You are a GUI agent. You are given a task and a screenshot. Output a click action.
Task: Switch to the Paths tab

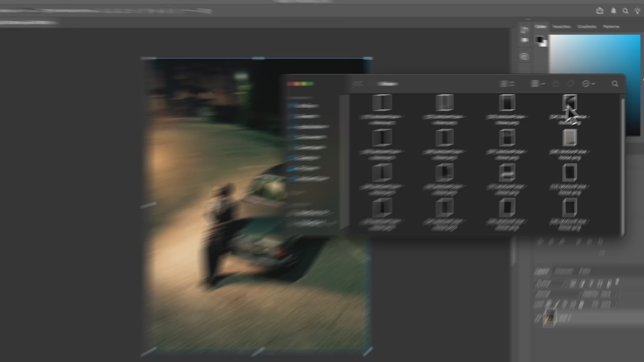(585, 271)
